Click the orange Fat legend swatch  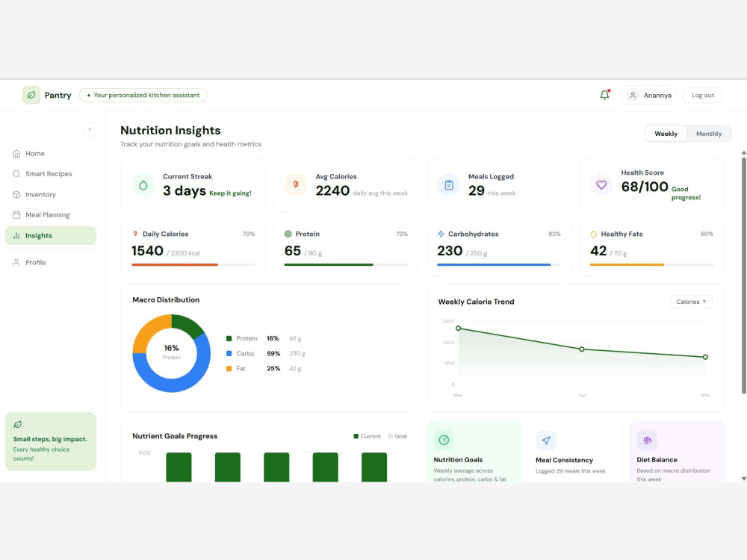click(x=229, y=369)
